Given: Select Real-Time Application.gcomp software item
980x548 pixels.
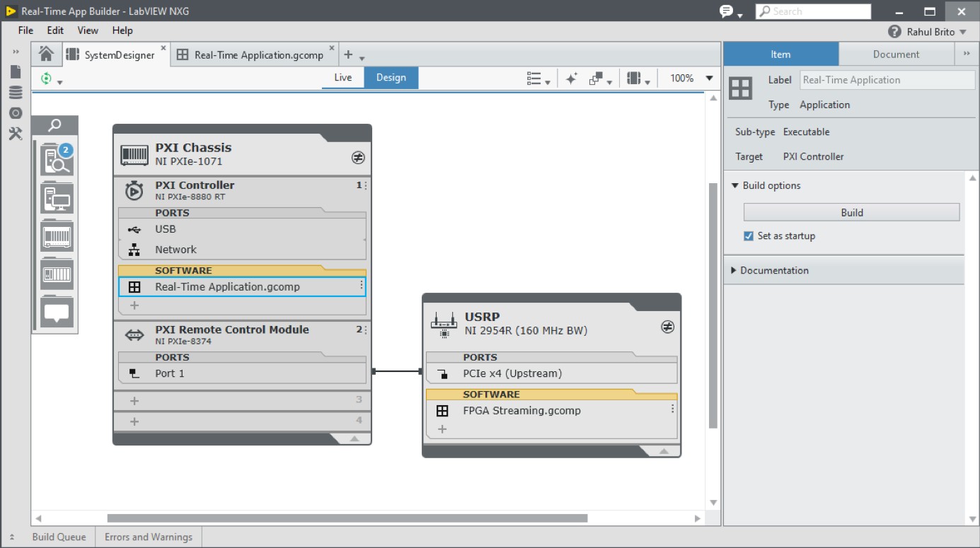Looking at the screenshot, I should tap(242, 286).
